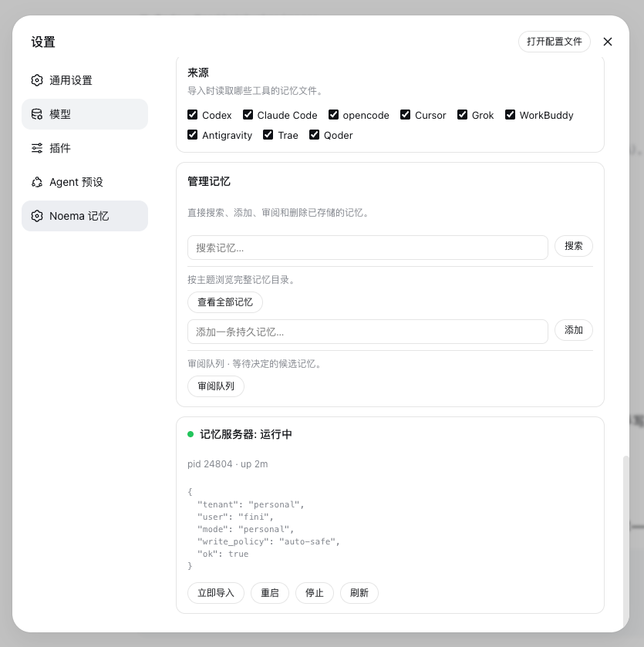Open the 通用设置 section

[85, 80]
